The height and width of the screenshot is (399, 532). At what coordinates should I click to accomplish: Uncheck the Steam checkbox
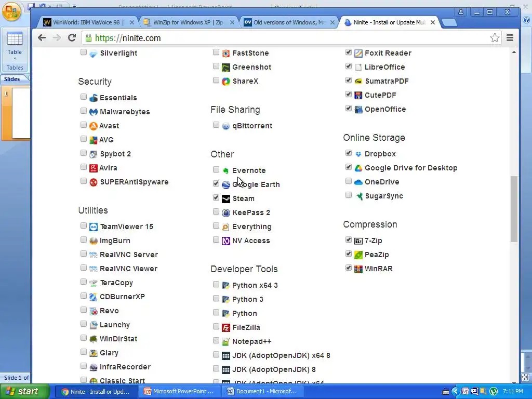click(216, 197)
